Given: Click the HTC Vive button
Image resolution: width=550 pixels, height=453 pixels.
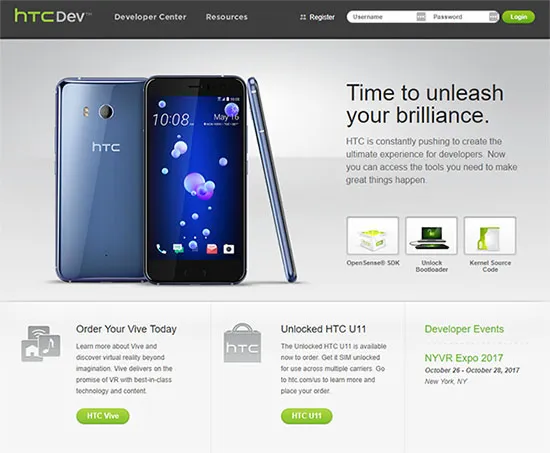Looking at the screenshot, I should tap(103, 416).
